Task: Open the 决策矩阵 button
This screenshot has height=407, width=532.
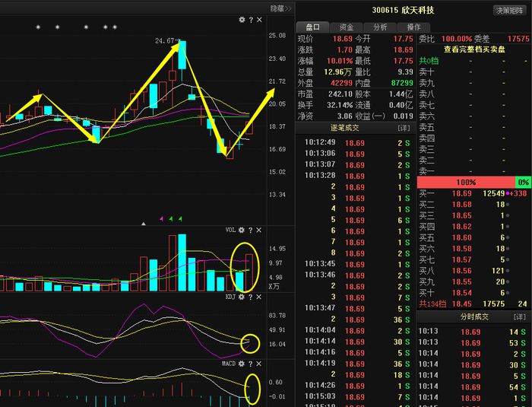Action: tap(510, 11)
